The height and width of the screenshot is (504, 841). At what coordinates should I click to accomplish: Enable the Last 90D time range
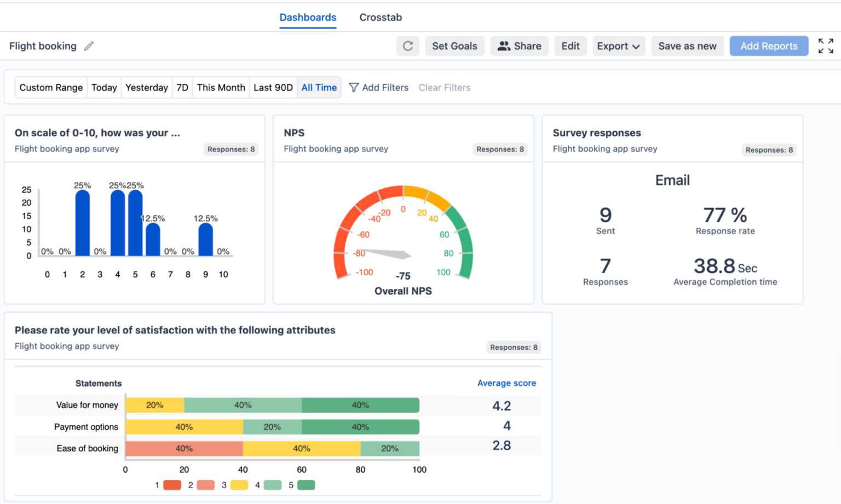pos(273,88)
